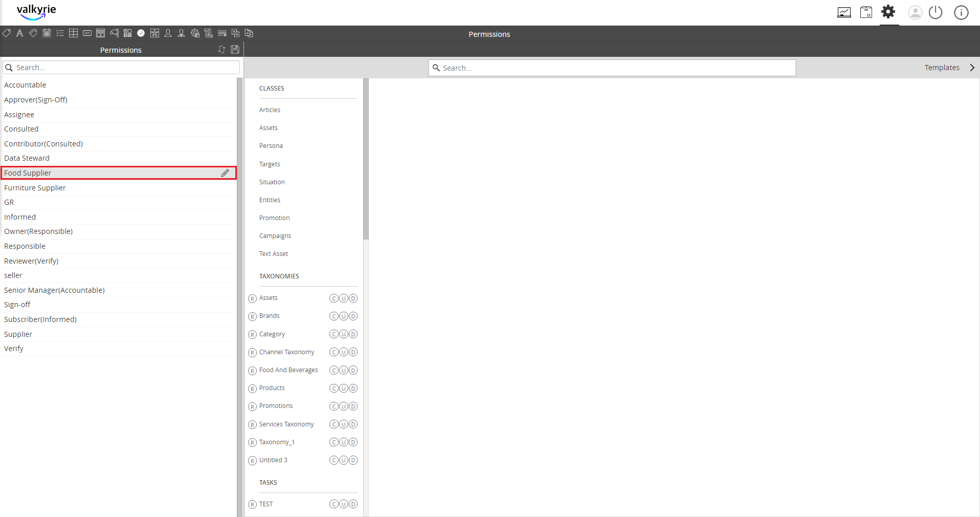980x517 pixels.
Task: Select the four-tile pattern toolbar icon
Action: 128,33
